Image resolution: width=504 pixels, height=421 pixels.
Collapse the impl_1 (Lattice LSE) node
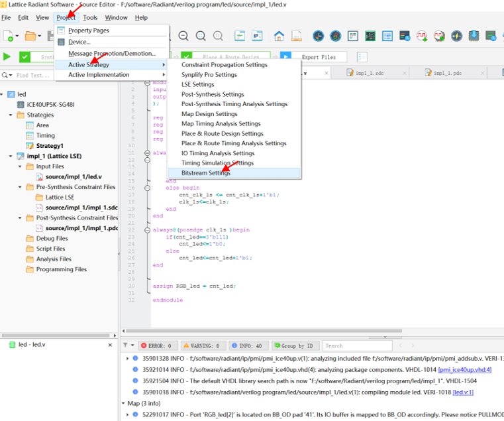[x=11, y=156]
